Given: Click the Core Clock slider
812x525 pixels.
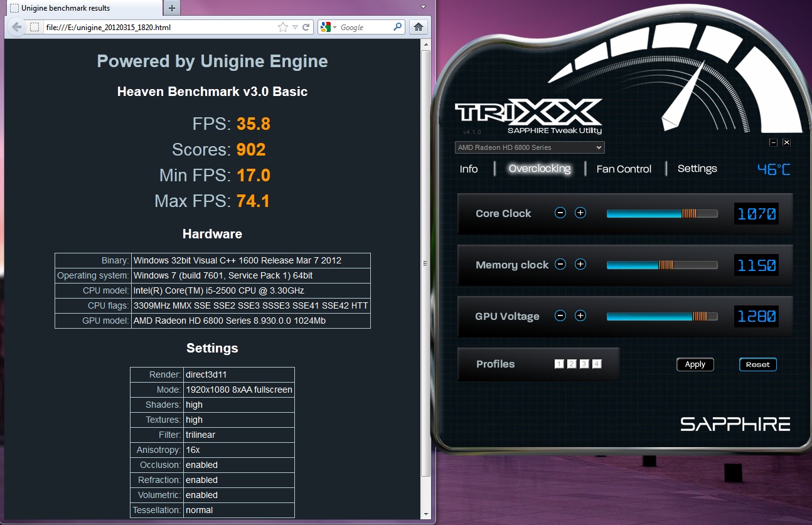Looking at the screenshot, I should tap(662, 213).
